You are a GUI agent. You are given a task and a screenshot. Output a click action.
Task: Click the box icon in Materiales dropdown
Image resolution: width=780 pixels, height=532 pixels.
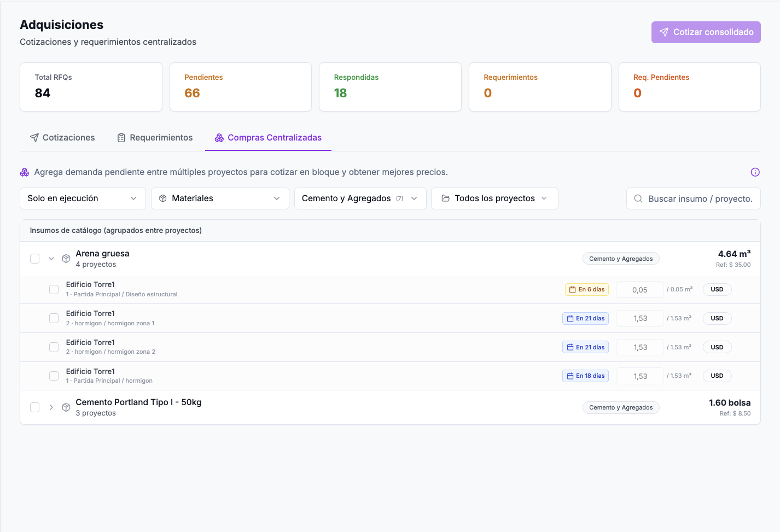[163, 198]
